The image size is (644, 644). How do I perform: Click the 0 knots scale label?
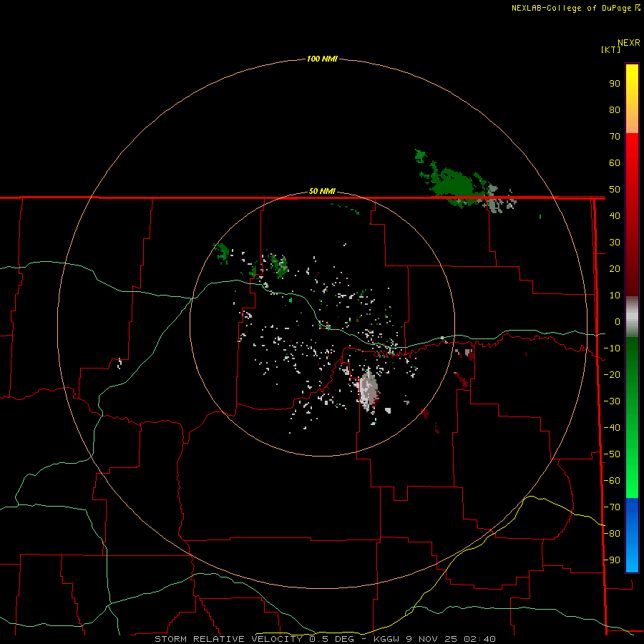click(x=618, y=322)
